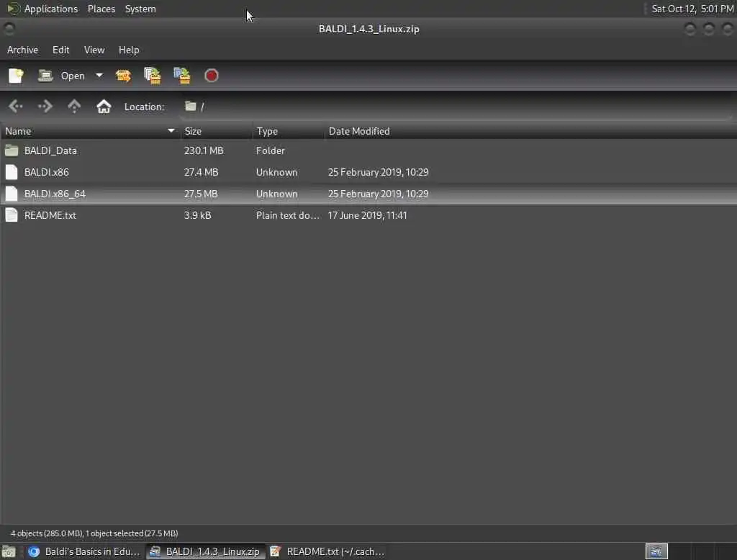Open the Places menu
Viewport: 737px width, 560px height.
101,9
